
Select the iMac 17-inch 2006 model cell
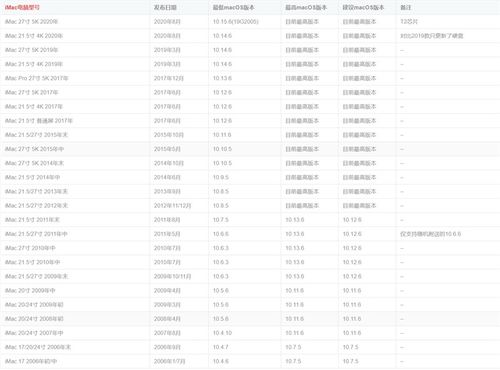point(31,361)
